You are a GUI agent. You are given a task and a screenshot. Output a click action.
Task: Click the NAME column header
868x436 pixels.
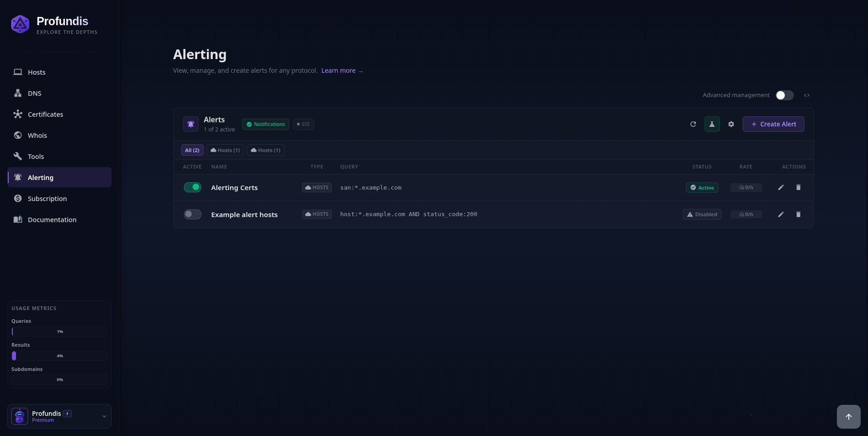(x=219, y=167)
